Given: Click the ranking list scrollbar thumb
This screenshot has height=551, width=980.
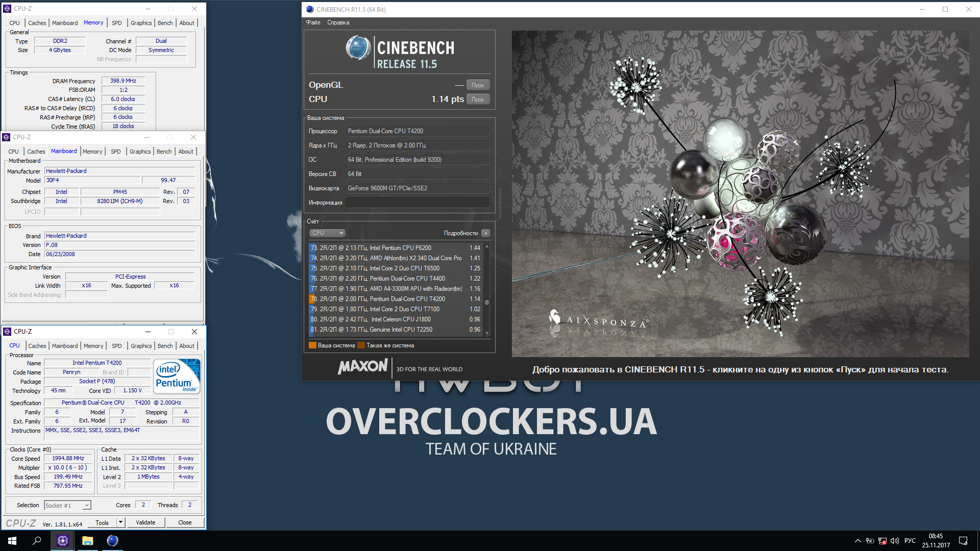Looking at the screenshot, I should pos(487,303).
